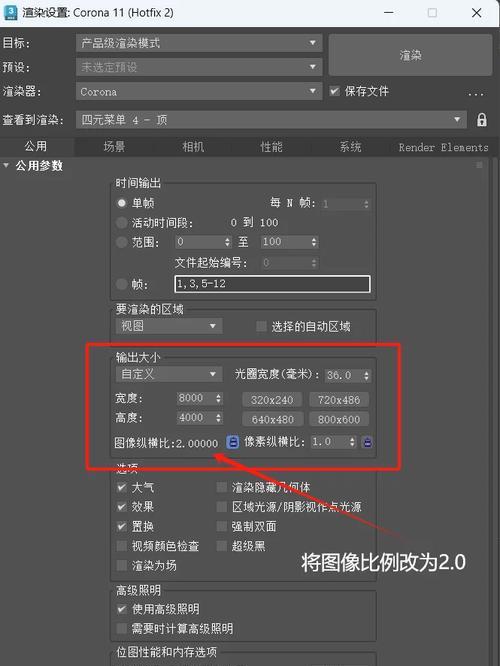Open save file options via three dots
The height and width of the screenshot is (666, 500).
tap(476, 94)
